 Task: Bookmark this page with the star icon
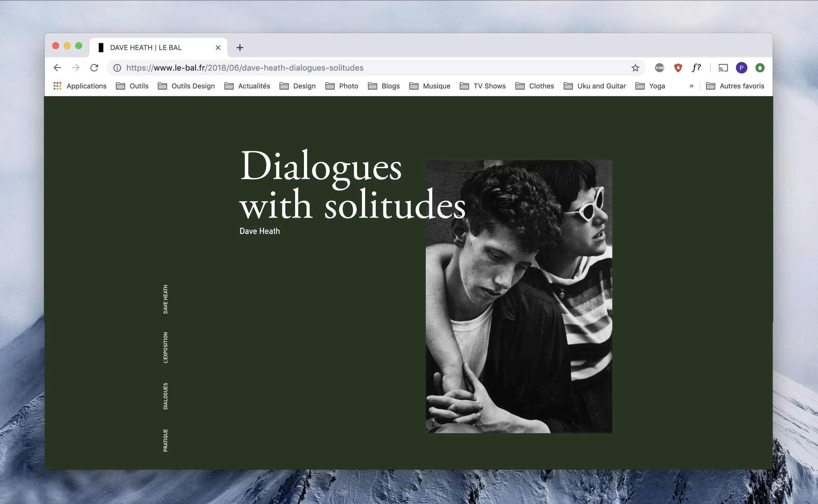coord(635,68)
